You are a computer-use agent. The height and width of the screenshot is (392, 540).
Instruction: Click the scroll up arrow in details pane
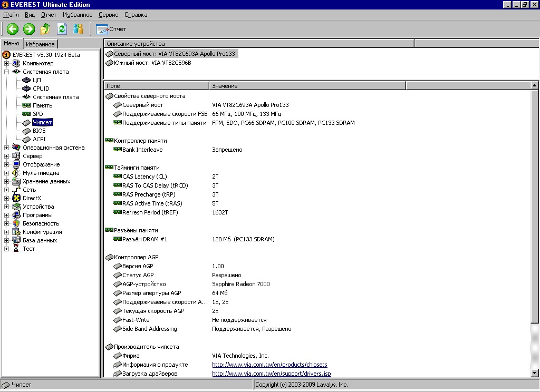[x=535, y=85]
